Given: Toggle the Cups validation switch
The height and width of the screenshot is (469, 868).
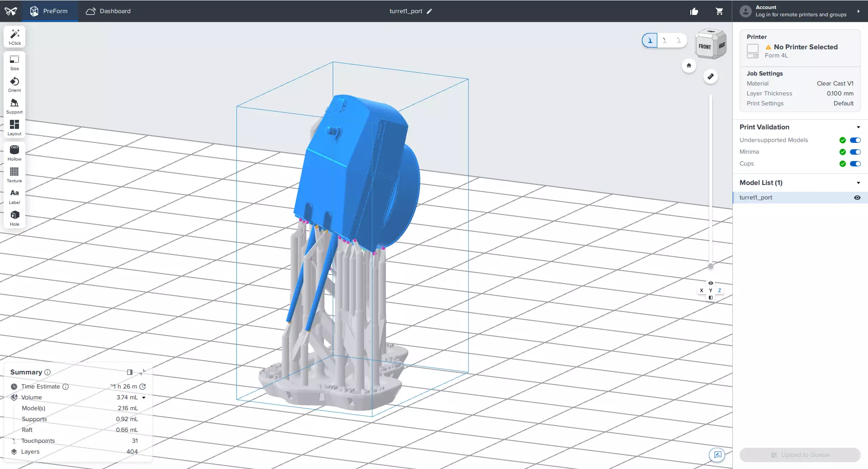Looking at the screenshot, I should click(855, 164).
